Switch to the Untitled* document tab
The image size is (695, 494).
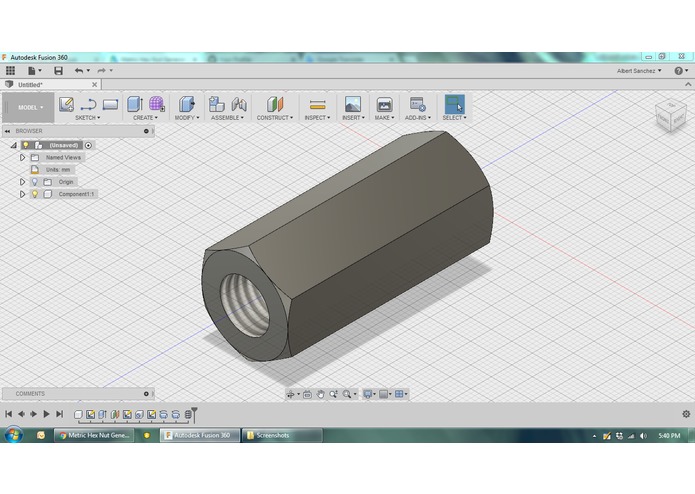(x=30, y=85)
